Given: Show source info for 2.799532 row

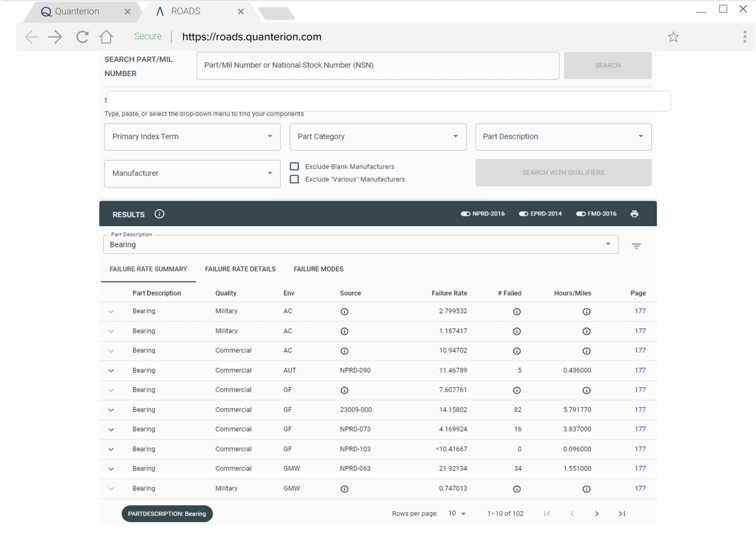Looking at the screenshot, I should click(x=344, y=311).
